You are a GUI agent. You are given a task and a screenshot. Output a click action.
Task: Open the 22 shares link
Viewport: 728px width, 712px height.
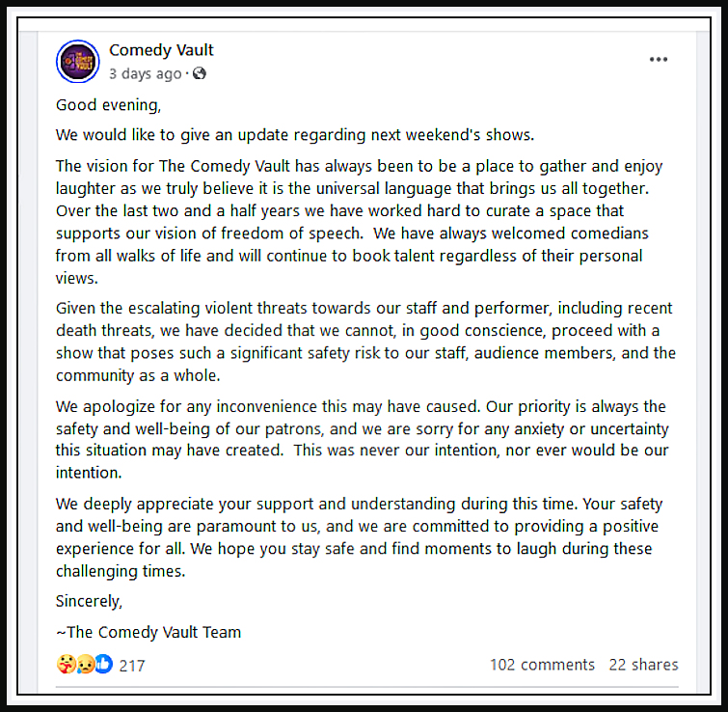click(x=643, y=665)
